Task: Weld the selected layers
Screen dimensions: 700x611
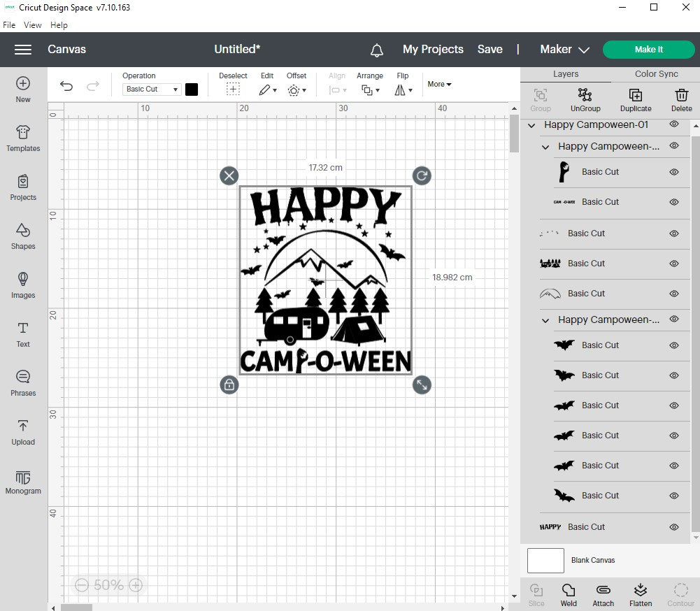Action: [x=569, y=594]
